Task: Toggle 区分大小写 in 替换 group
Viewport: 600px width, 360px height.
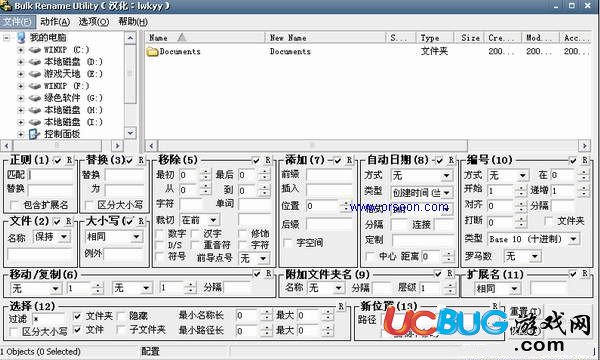Action: [x=89, y=205]
